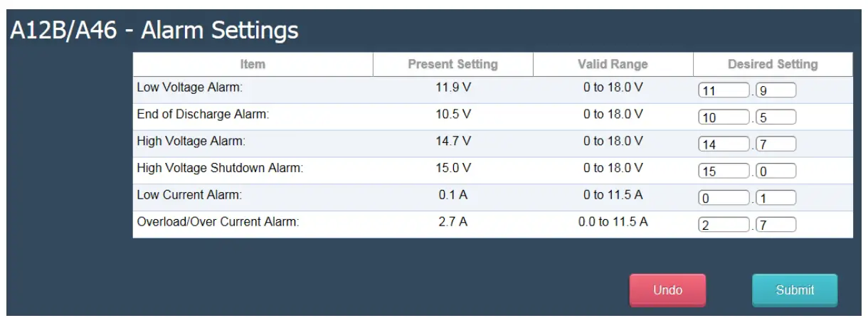This screenshot has height=318, width=868.
Task: Click Overload/Over Current Alarm decimal field
Action: click(776, 226)
